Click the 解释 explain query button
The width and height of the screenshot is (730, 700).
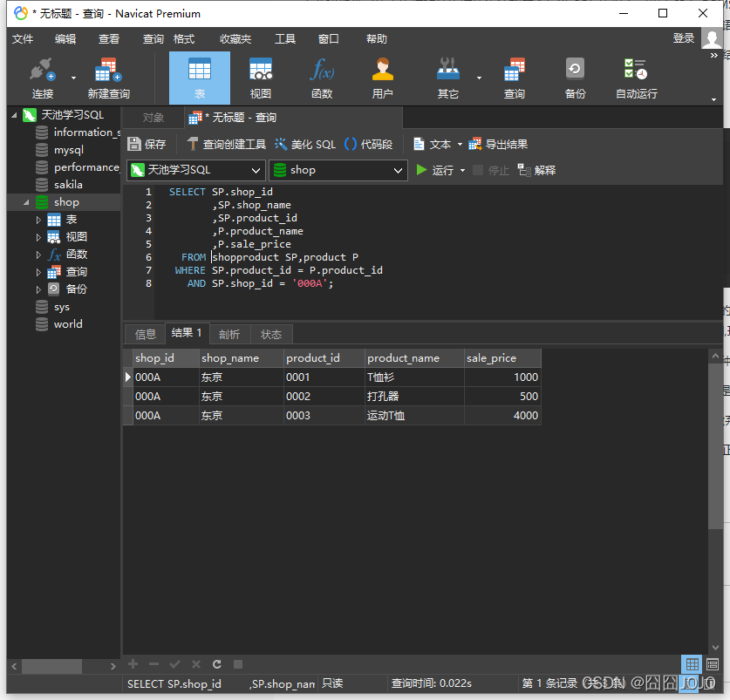point(536,170)
